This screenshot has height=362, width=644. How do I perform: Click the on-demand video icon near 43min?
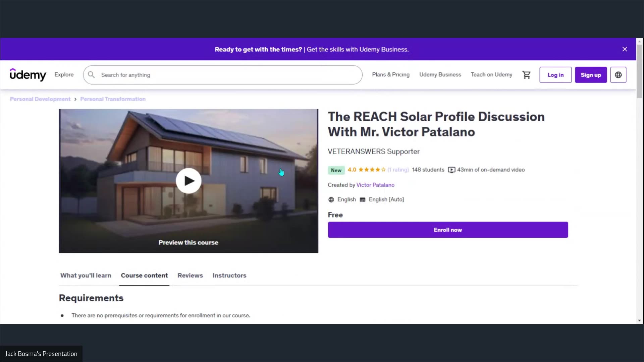pyautogui.click(x=451, y=170)
